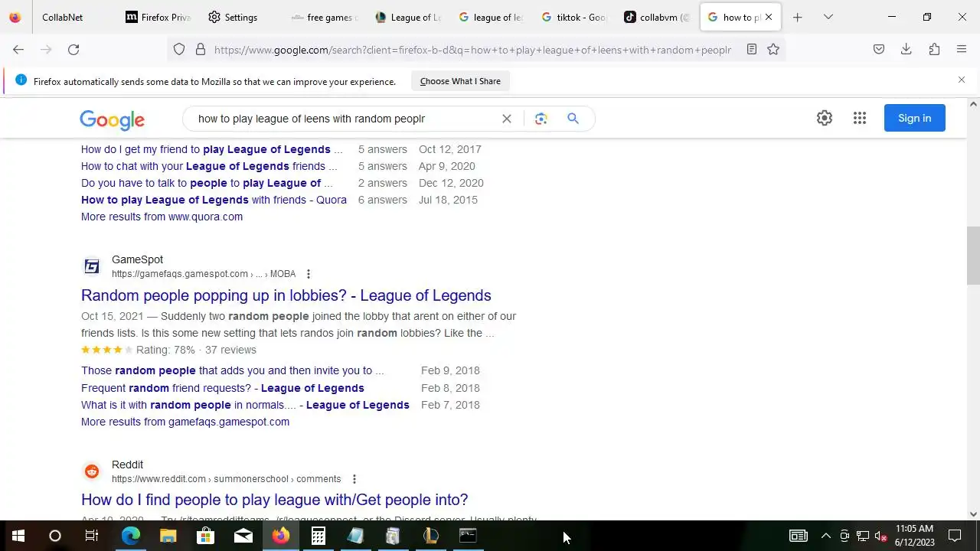Open the taskbar clock 11:05 AM
This screenshot has height=551, width=980.
(914, 536)
